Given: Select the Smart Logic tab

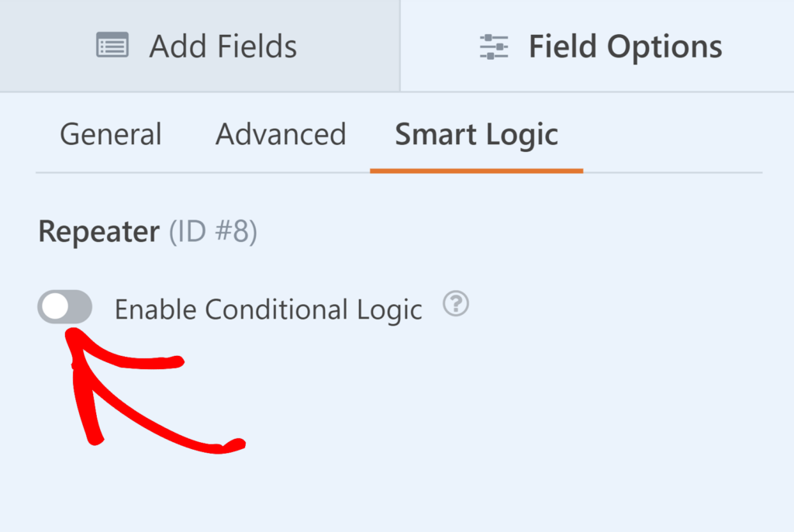Looking at the screenshot, I should pos(476,134).
